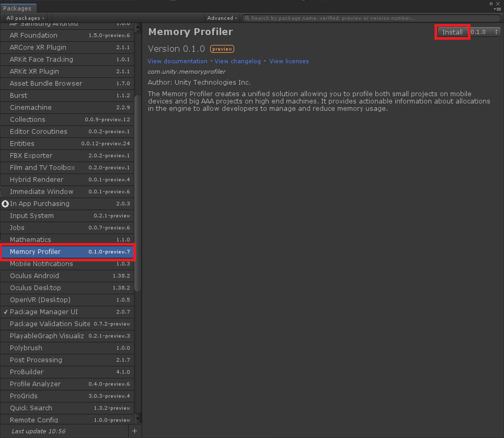Click the Author: Unity Technologies Inc. text
504x438 pixels.
point(199,83)
